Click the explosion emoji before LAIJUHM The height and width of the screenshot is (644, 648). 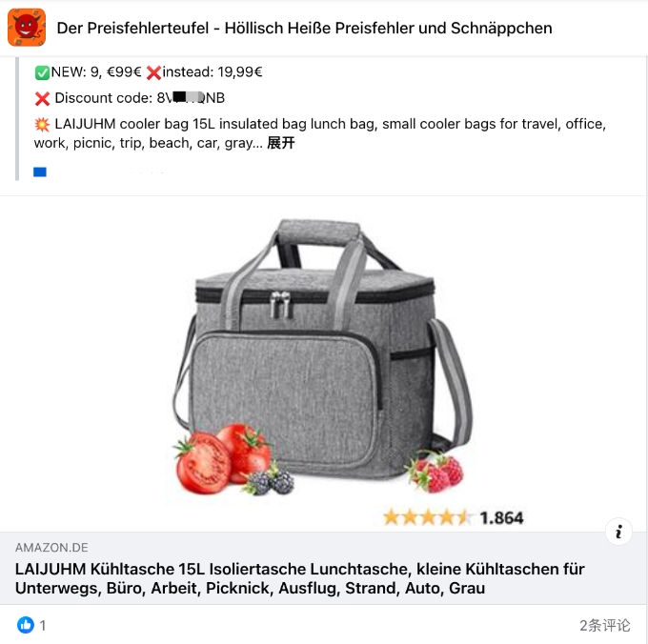point(42,125)
